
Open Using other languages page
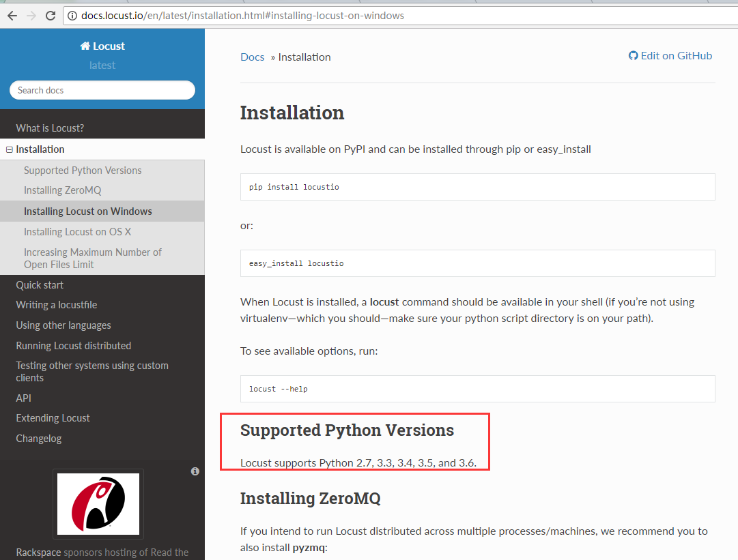click(x=63, y=325)
